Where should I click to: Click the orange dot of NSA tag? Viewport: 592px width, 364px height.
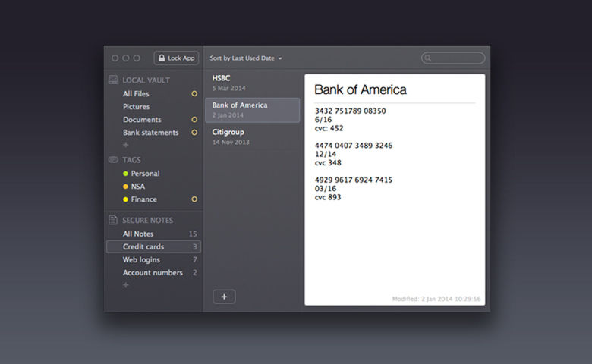click(x=125, y=187)
